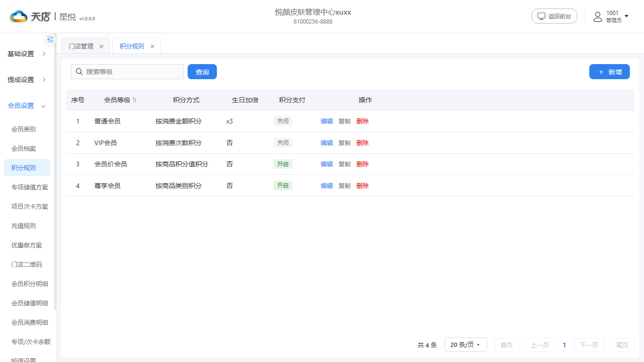Open the 20 条/页 page size dropdown

click(465, 345)
